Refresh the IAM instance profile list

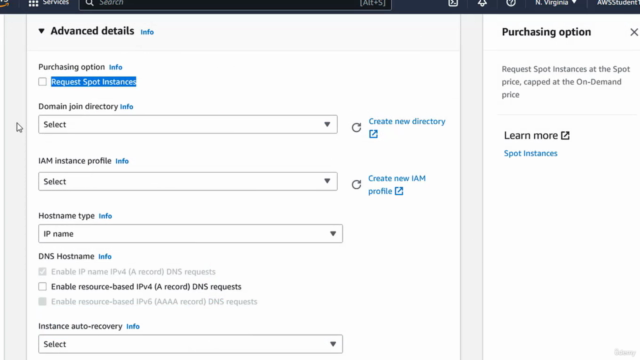[356, 184]
